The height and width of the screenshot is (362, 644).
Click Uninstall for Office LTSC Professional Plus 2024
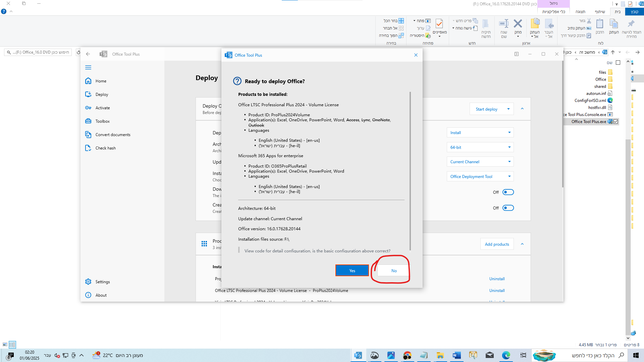point(497,291)
